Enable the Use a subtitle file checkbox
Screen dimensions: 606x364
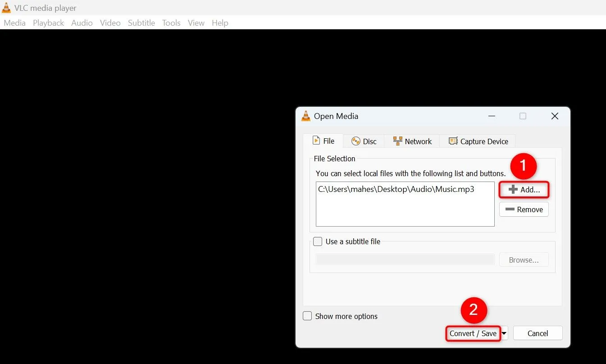(318, 241)
